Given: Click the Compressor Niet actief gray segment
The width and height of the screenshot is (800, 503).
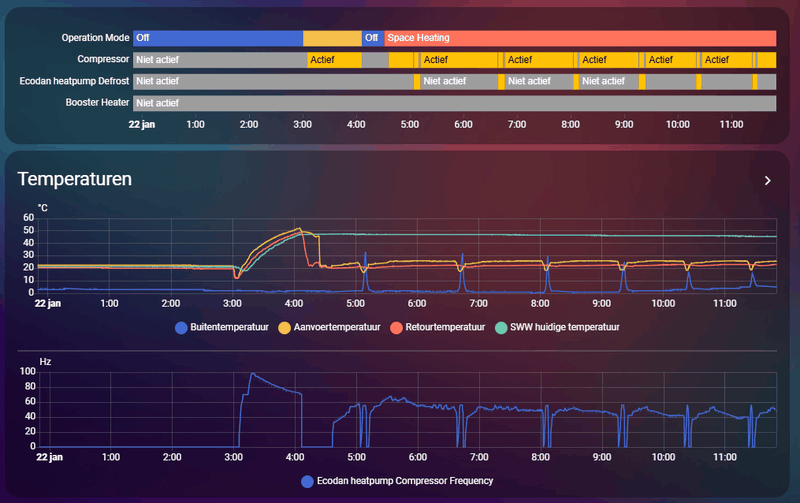Looking at the screenshot, I should (x=220, y=60).
